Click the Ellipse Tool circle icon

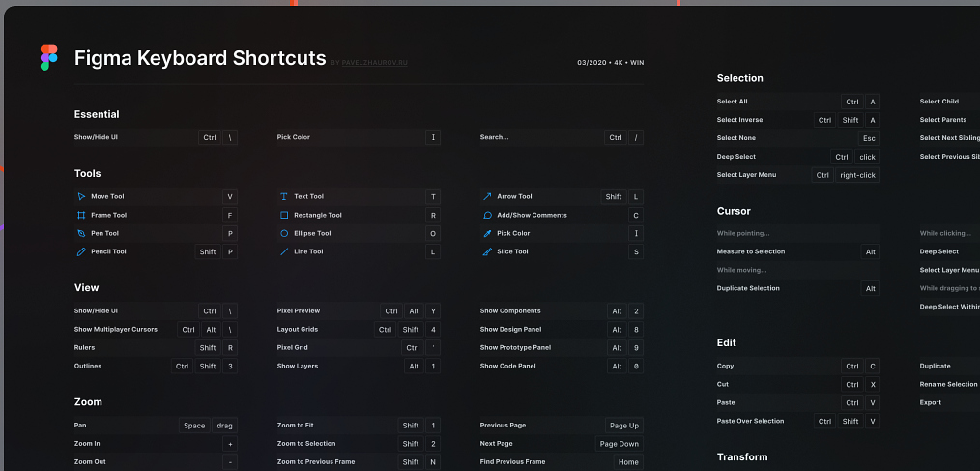click(284, 233)
